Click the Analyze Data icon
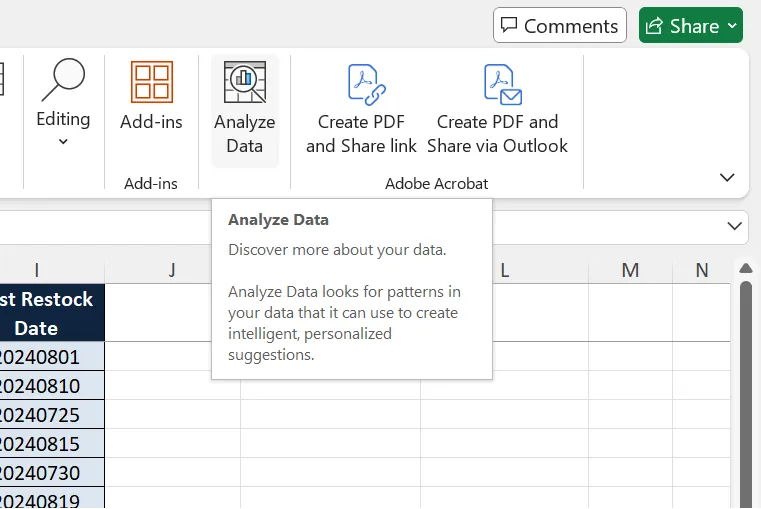This screenshot has height=509, width=761. point(245,82)
